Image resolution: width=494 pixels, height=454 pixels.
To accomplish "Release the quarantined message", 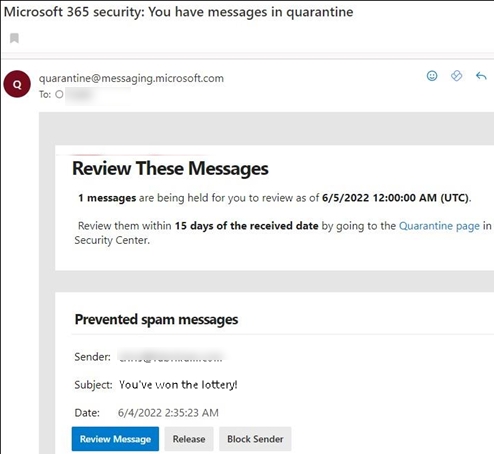I will (189, 439).
